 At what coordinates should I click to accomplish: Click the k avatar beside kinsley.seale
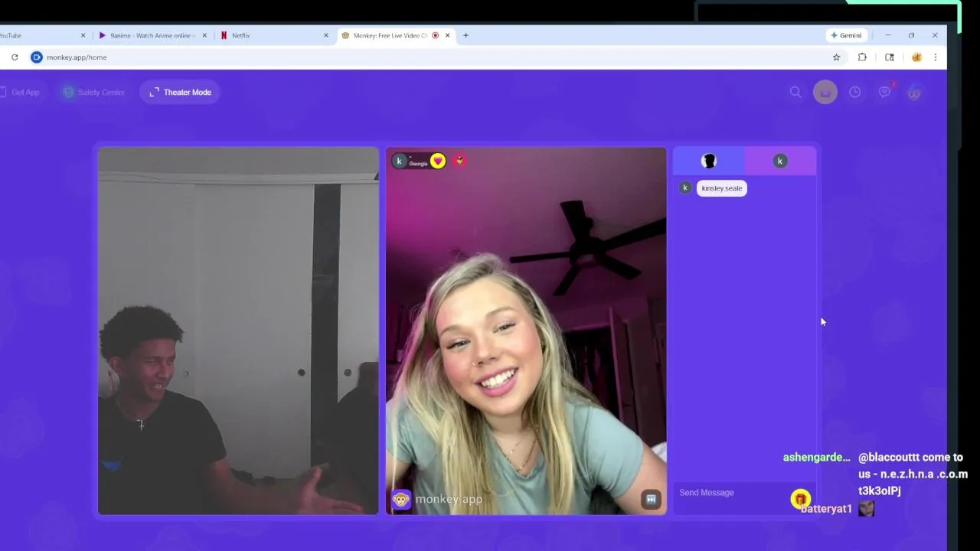(x=685, y=187)
